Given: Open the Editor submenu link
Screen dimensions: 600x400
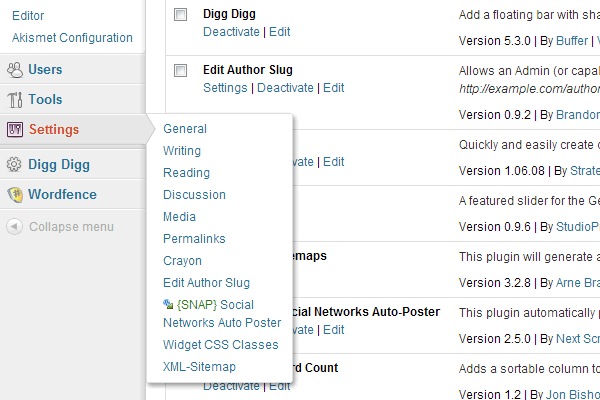Looking at the screenshot, I should (x=28, y=16).
